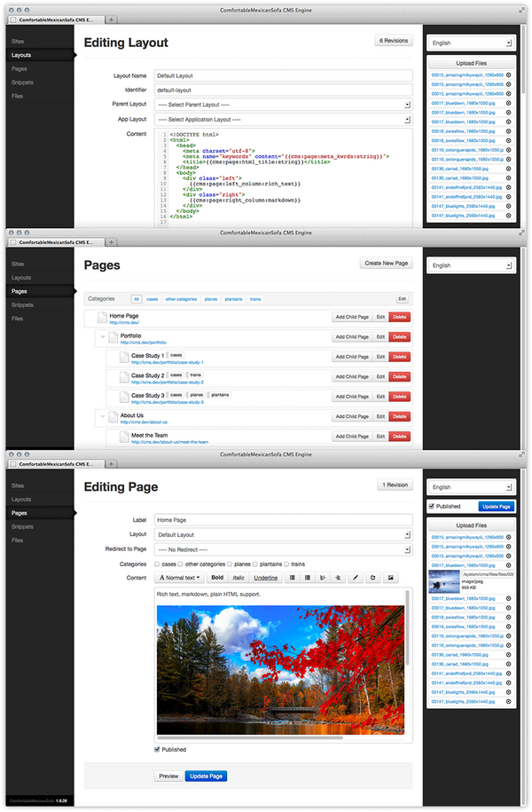
Task: Open the Redirect to Page dropdown
Action: (x=283, y=549)
